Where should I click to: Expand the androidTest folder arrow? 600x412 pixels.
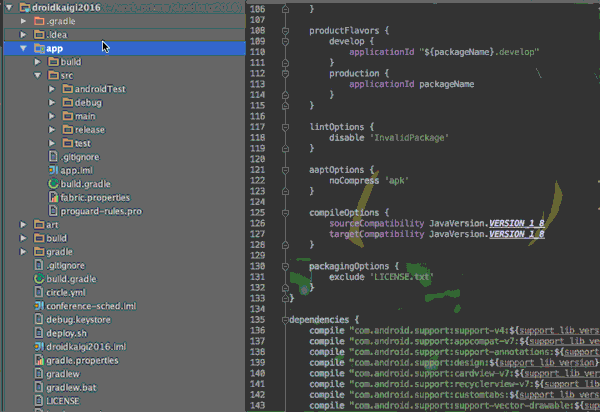click(52, 89)
